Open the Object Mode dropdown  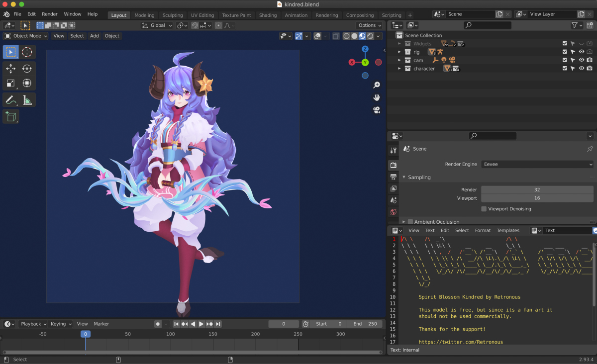(26, 36)
